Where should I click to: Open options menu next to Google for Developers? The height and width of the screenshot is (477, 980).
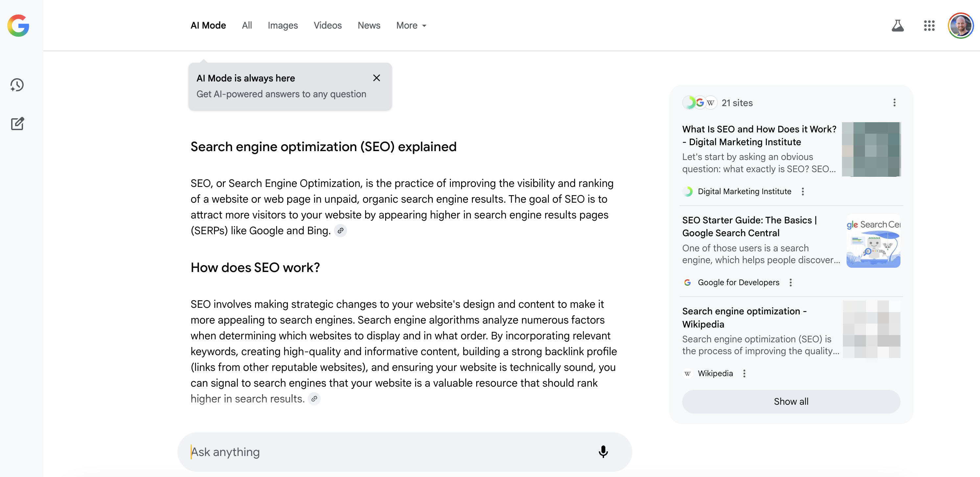[791, 282]
